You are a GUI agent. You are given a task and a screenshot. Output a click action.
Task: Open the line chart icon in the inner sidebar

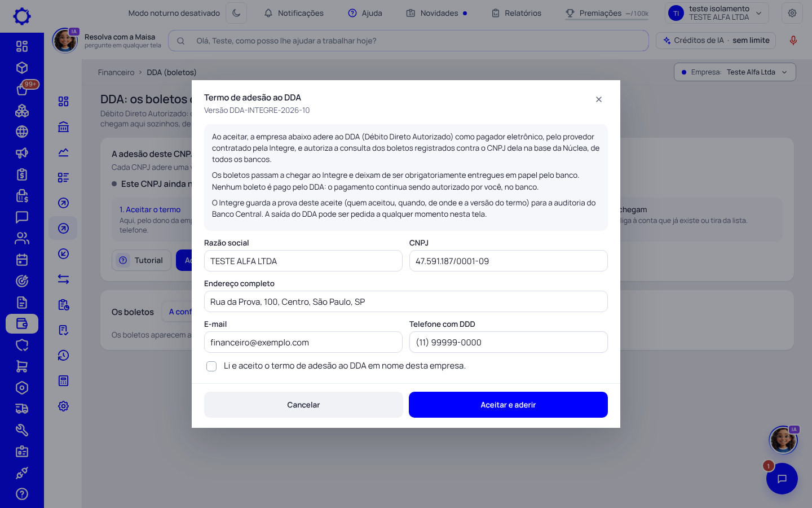coord(63,152)
